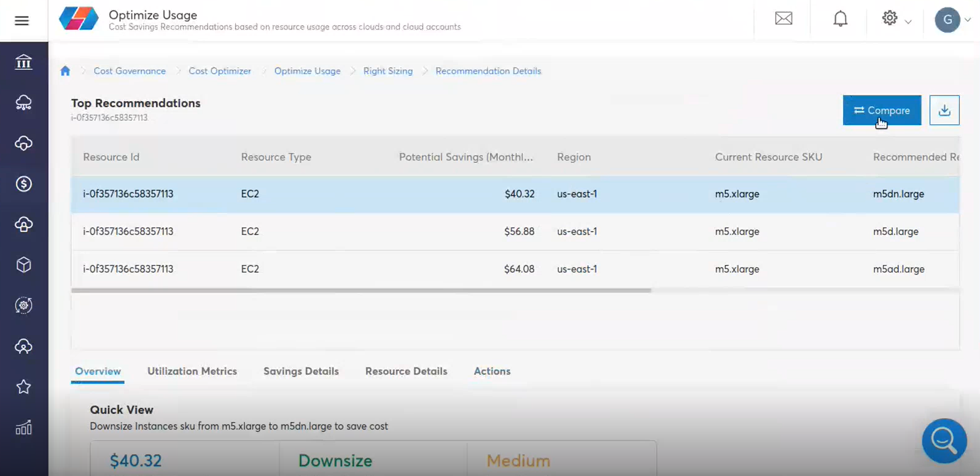The width and height of the screenshot is (980, 476).
Task: Click the Downsize Instances description text
Action: 239,426
